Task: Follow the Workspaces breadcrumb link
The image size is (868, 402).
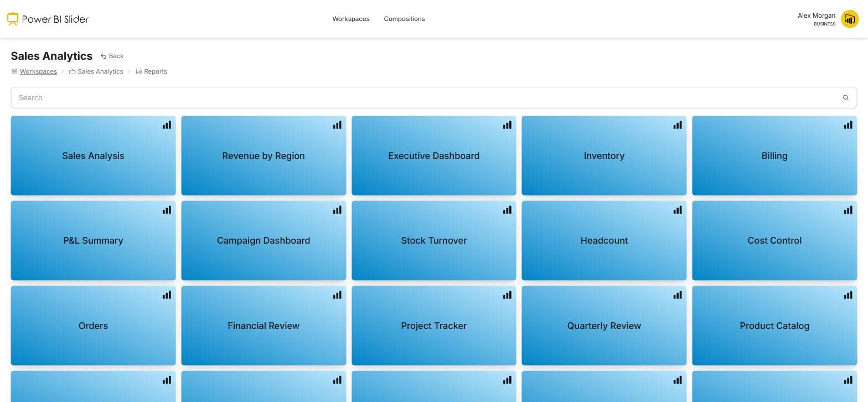Action: click(x=38, y=71)
